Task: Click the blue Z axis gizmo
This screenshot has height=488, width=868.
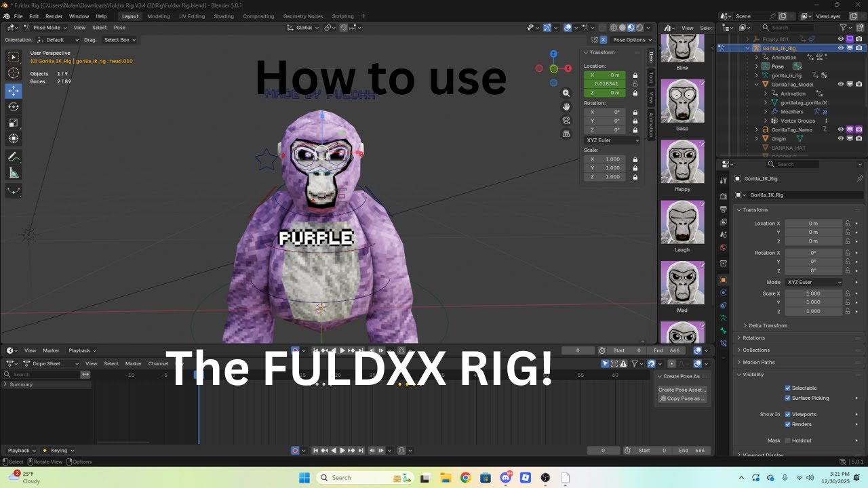Action: coord(553,54)
